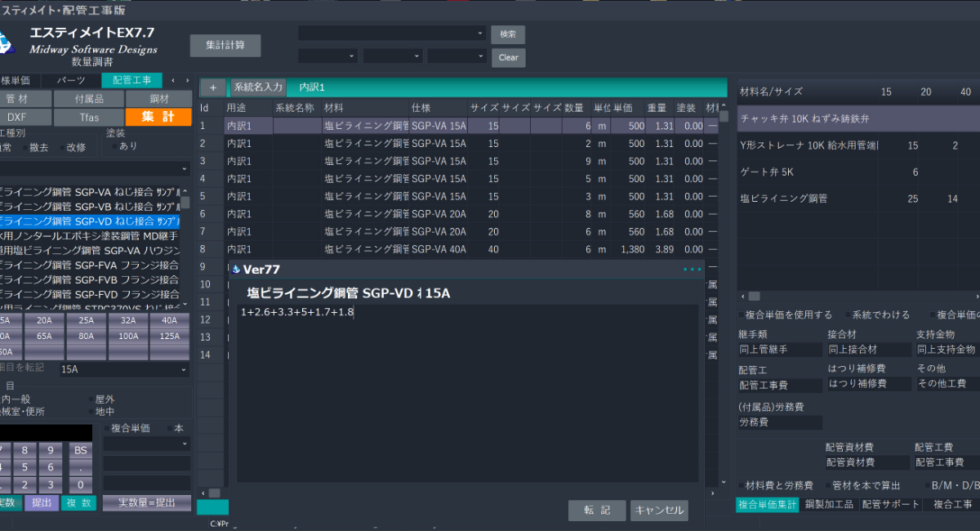Select the 屋外 radio option
The image size is (980, 531).
click(92, 399)
